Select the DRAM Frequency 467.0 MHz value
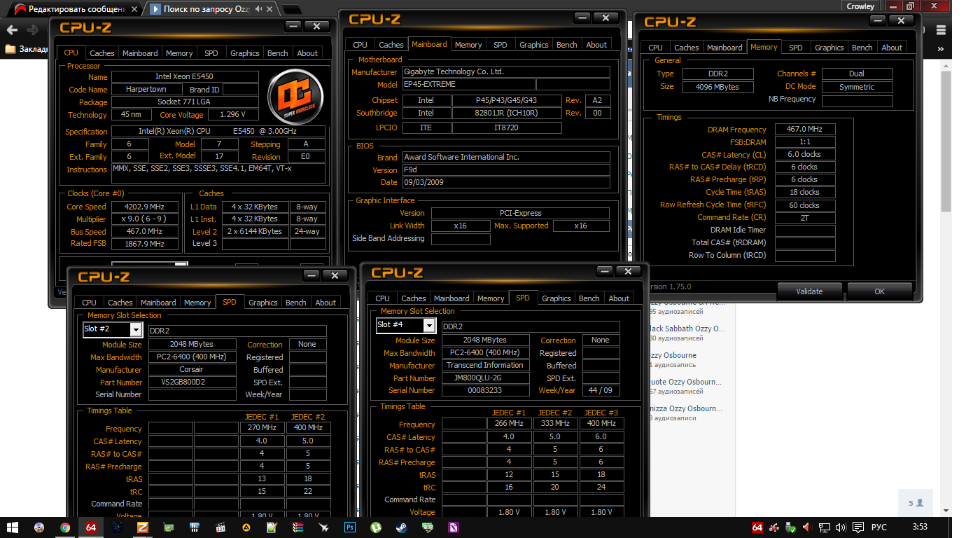This screenshot has height=538, width=980. pyautogui.click(x=805, y=130)
